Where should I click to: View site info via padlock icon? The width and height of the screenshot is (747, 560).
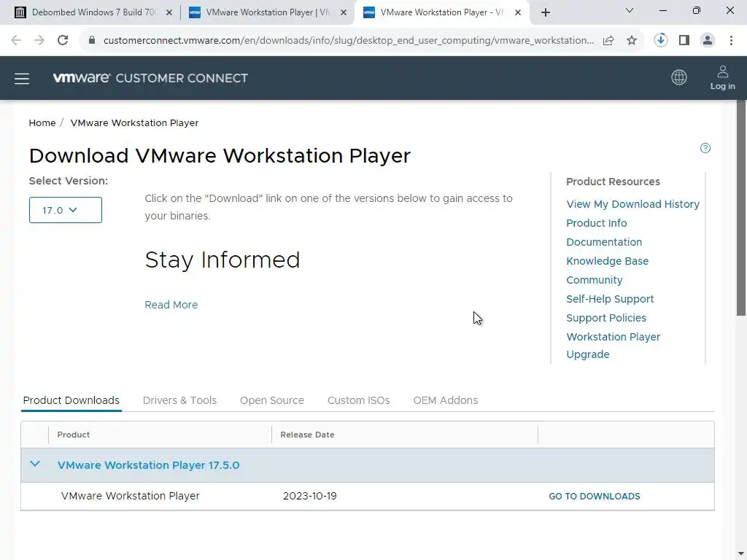pos(92,41)
